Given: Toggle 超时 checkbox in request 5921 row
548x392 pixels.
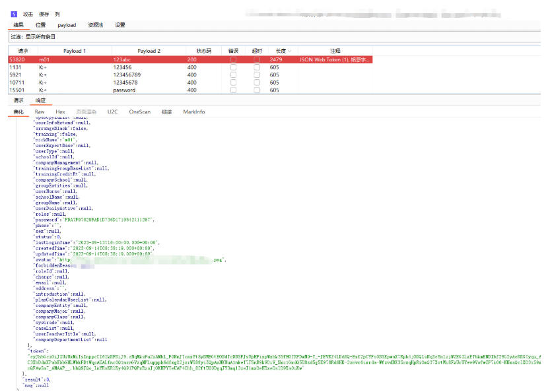Looking at the screenshot, I should click(257, 75).
